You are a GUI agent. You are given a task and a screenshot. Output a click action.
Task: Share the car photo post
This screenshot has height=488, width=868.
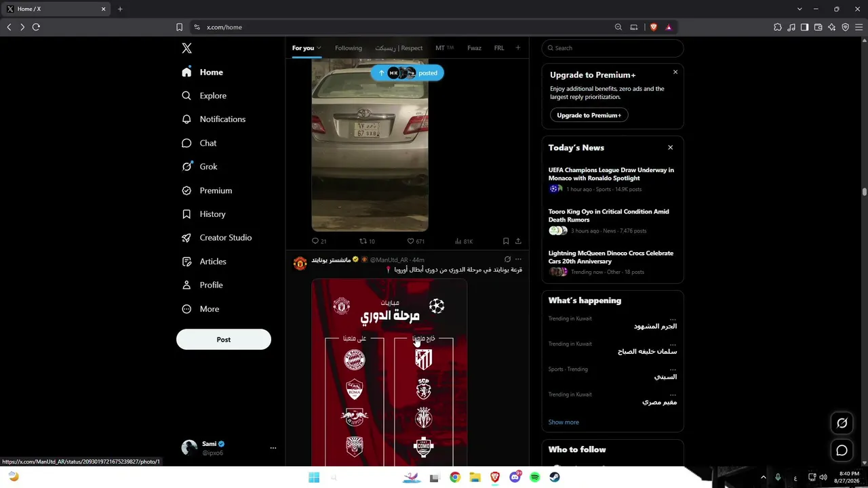[518, 241]
